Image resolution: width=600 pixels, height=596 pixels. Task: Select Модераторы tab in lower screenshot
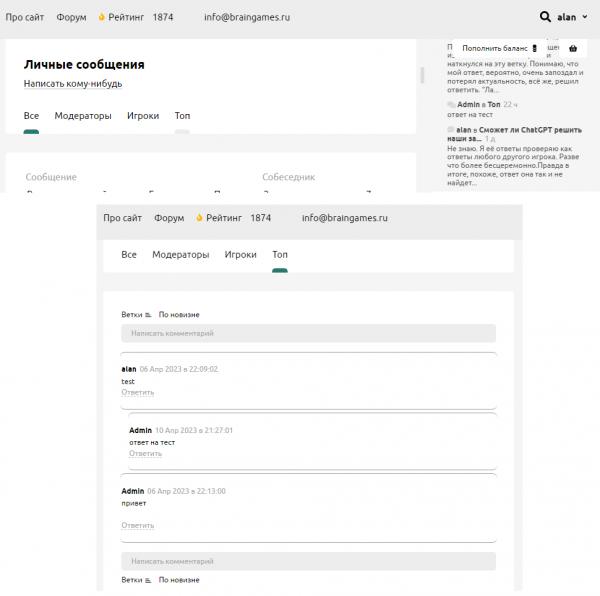181,255
